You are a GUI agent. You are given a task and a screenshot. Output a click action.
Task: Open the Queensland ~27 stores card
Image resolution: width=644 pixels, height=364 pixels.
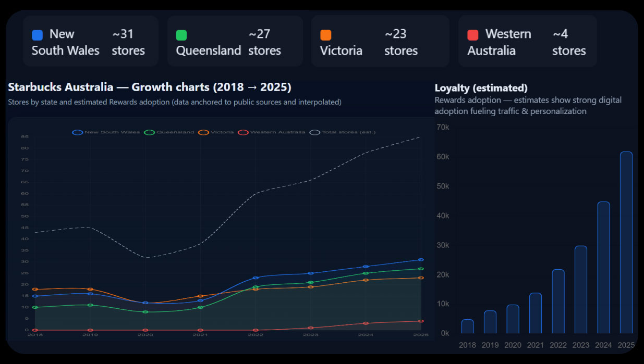(x=235, y=41)
